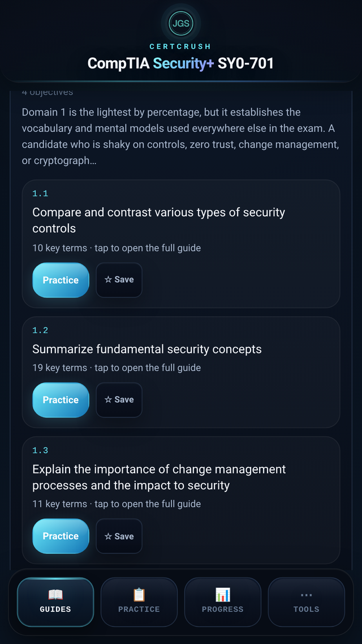Tap the circular JGS logo
The height and width of the screenshot is (644, 362).
click(x=181, y=24)
